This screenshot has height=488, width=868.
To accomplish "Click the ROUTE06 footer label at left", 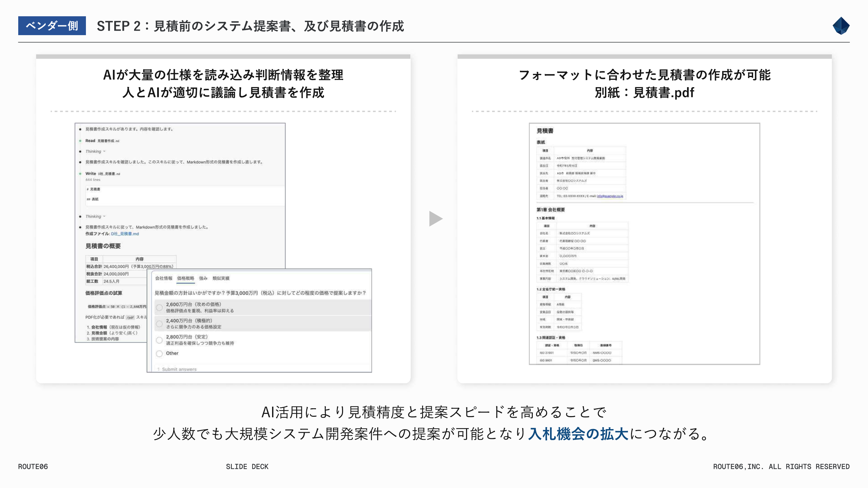I will [33, 467].
